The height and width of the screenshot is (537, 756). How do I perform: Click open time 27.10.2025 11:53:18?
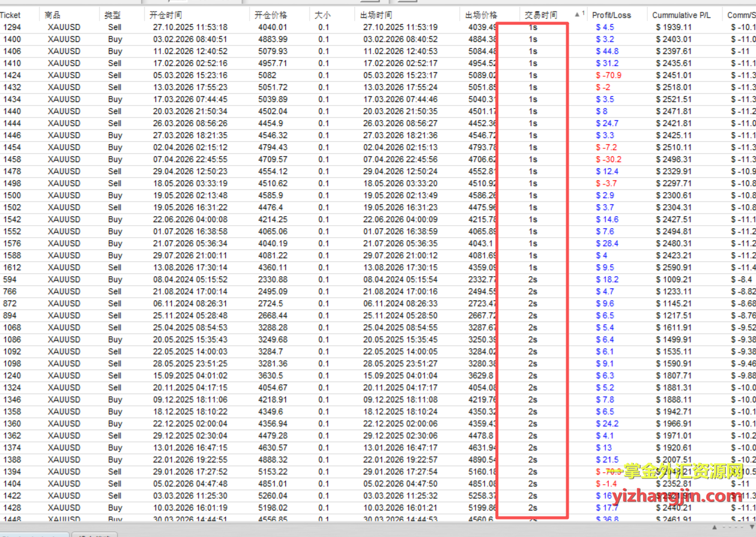coord(190,27)
